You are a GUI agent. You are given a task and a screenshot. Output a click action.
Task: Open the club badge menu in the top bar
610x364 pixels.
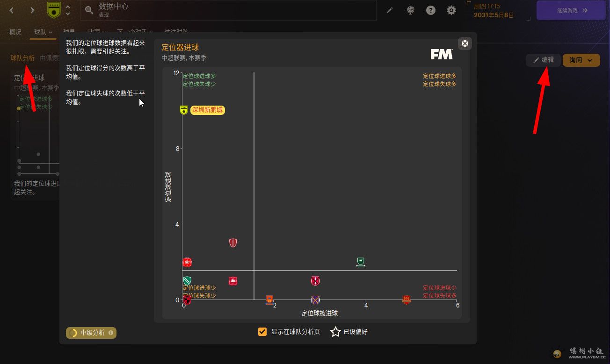[x=54, y=10]
